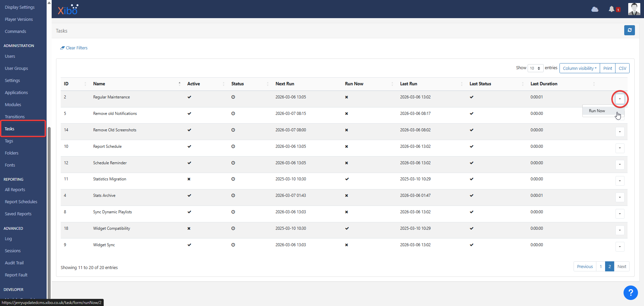Screen dimensions: 644x306
Task: Select Run Now from the dropdown menu
Action: coord(597,111)
